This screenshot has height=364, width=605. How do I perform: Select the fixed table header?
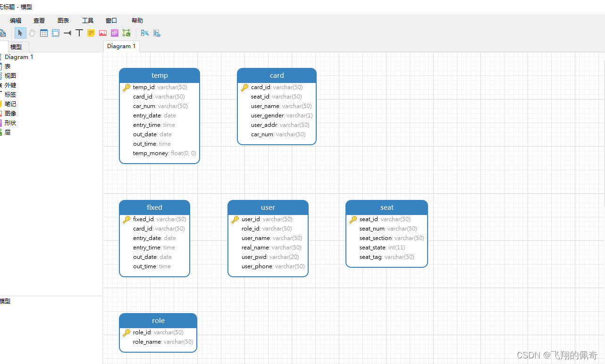pos(154,207)
